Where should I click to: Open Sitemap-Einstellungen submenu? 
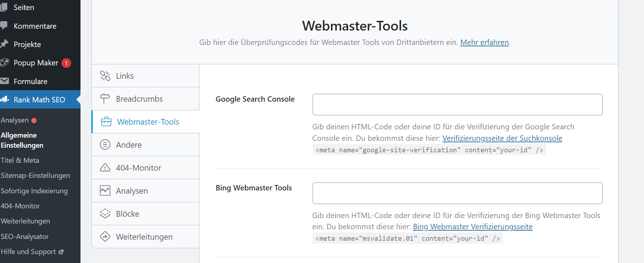[x=35, y=175]
